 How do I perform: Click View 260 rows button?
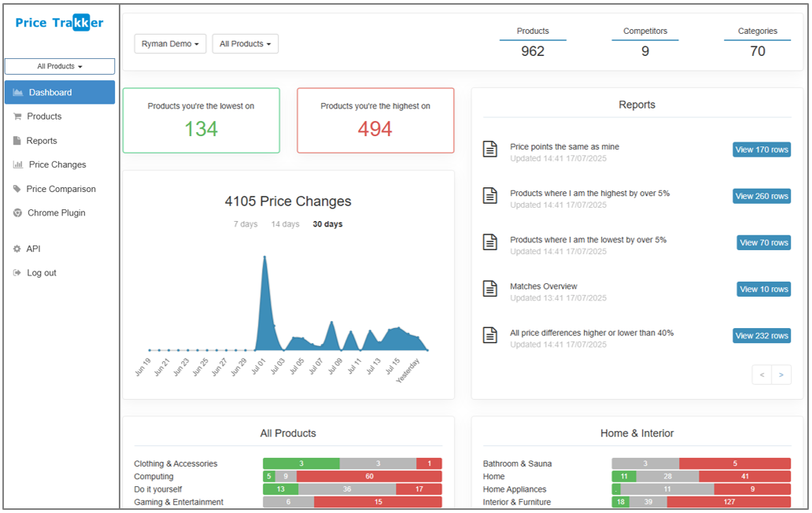(762, 196)
